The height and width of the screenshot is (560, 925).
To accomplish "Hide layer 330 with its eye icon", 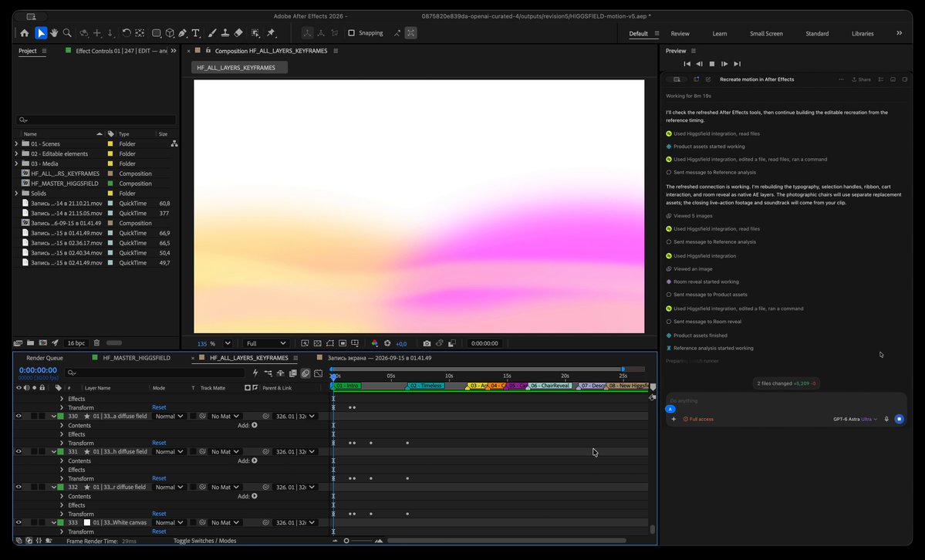I will pyautogui.click(x=19, y=416).
